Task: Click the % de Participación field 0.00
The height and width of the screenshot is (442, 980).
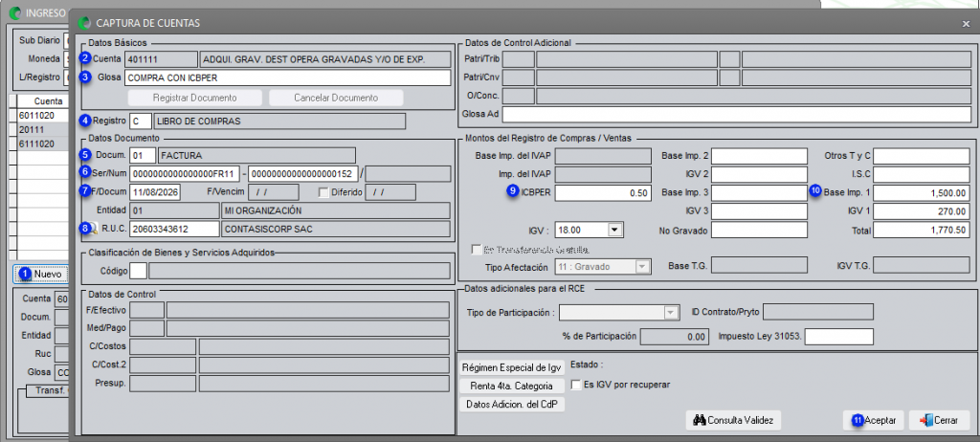Action: (676, 337)
